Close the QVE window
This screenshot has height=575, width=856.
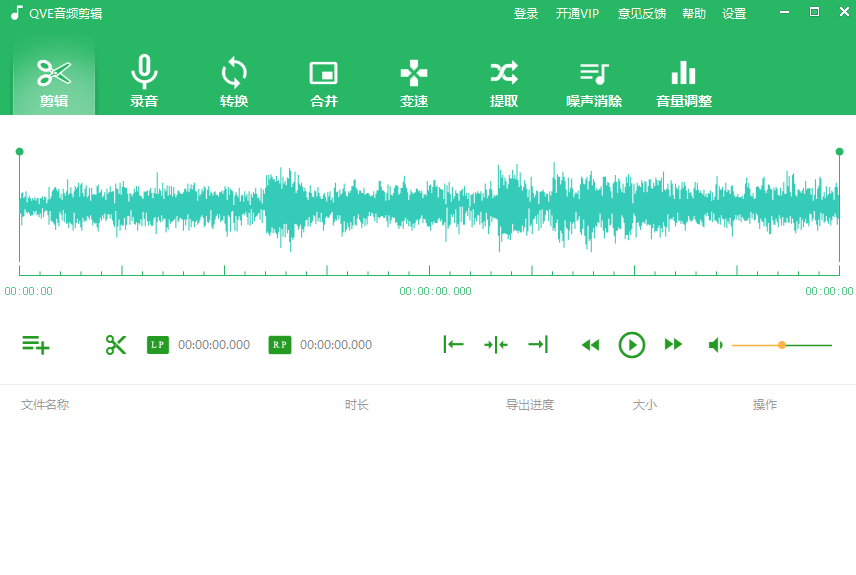point(844,12)
